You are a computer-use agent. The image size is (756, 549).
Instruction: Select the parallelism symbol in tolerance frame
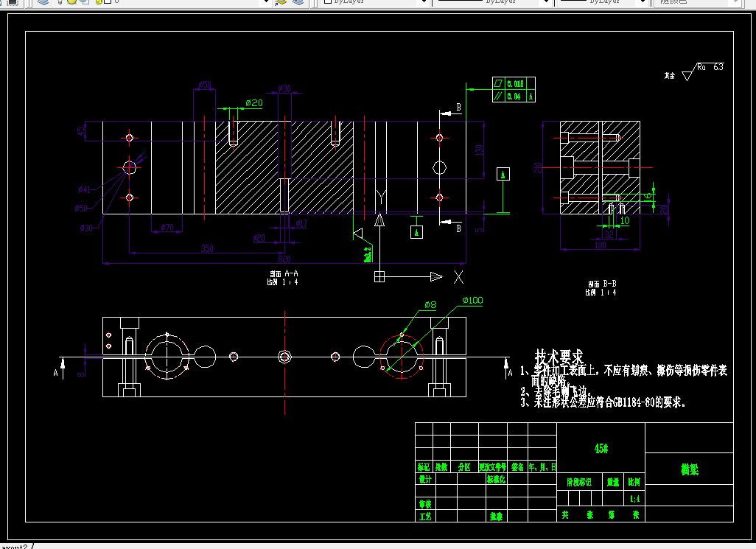pyautogui.click(x=498, y=96)
